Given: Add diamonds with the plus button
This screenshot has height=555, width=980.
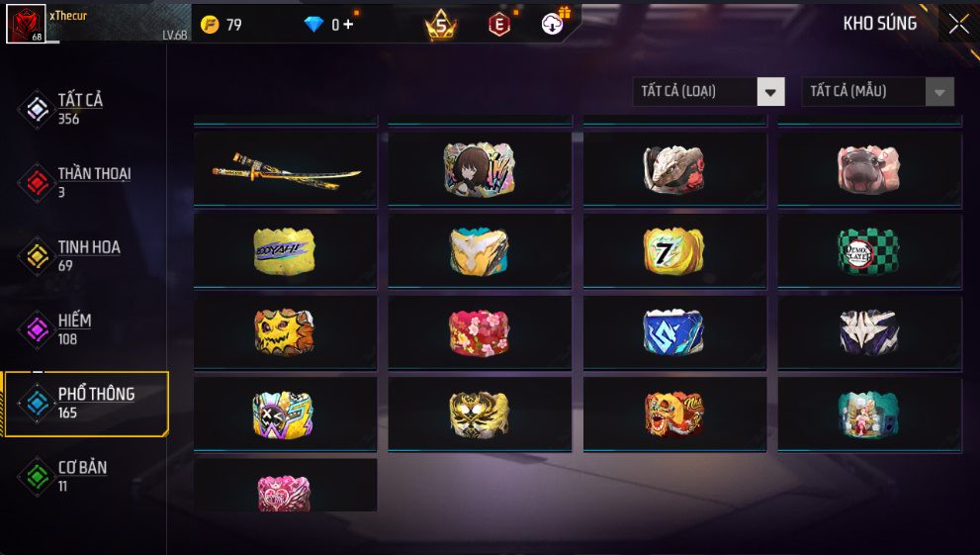Looking at the screenshot, I should coord(348,25).
